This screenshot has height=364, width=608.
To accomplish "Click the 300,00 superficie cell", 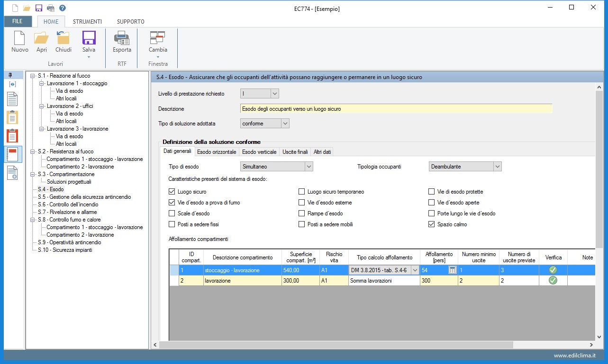I will coord(301,281).
